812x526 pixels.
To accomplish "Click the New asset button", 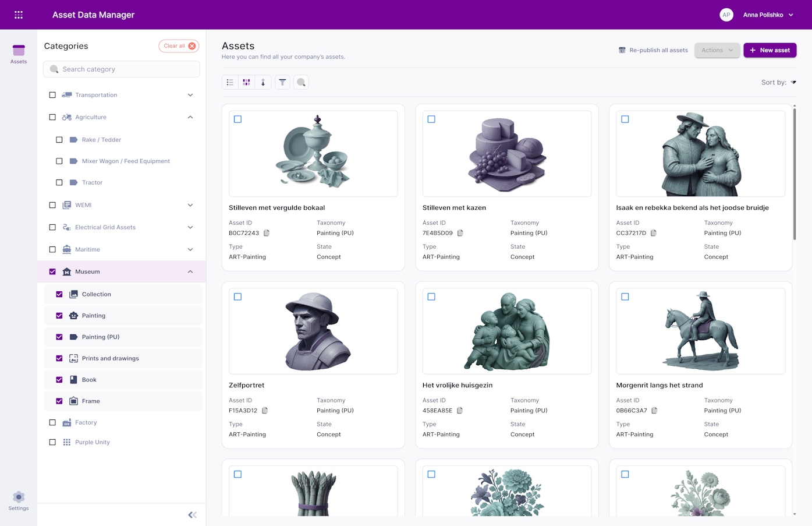I will click(x=770, y=50).
